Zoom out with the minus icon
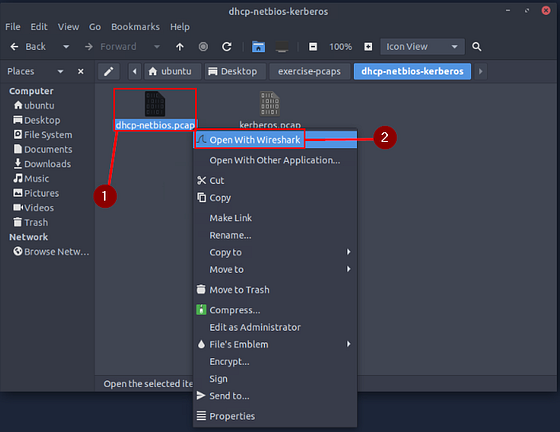Screen dimensions: 560x432 click(313, 47)
